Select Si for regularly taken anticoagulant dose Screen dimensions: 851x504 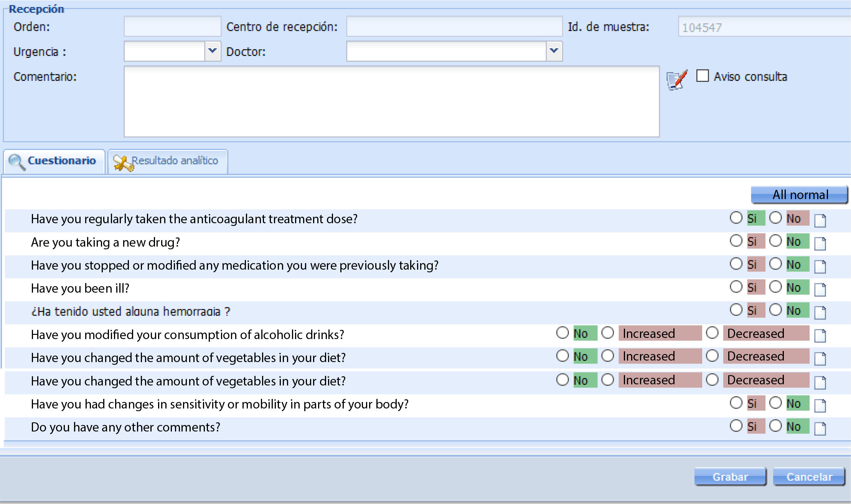(736, 218)
